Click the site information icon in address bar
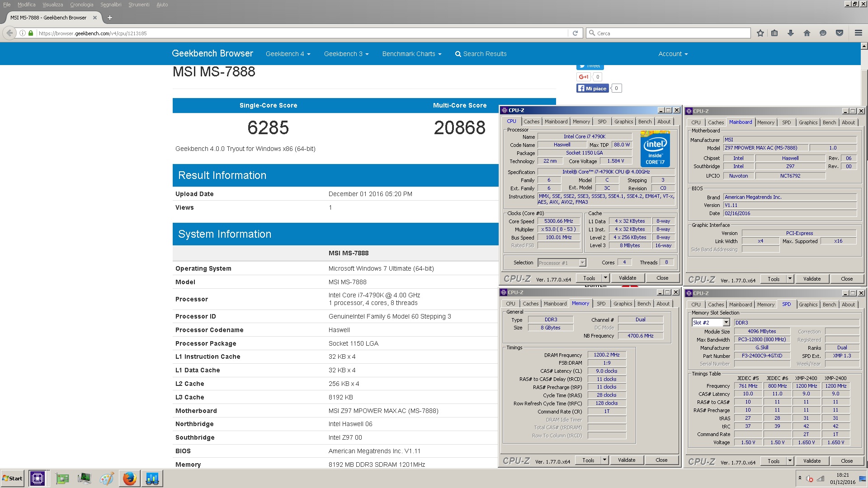 pos(23,33)
